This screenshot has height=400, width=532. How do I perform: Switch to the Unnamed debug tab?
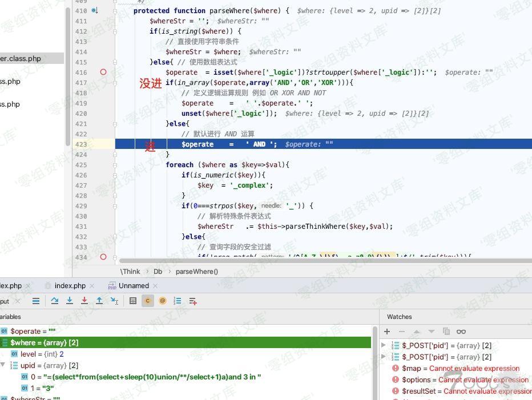coord(133,286)
